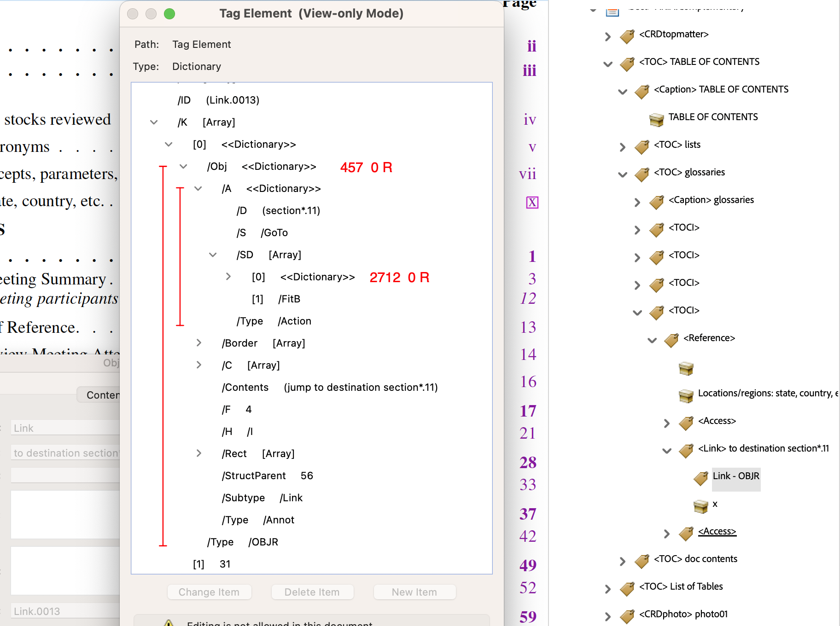The height and width of the screenshot is (626, 840).
Task: Select the /Contents jump to destination row
Action: pyautogui.click(x=329, y=388)
